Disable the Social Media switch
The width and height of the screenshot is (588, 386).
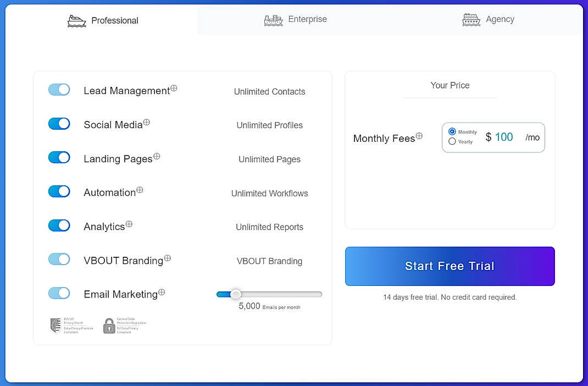click(x=59, y=123)
